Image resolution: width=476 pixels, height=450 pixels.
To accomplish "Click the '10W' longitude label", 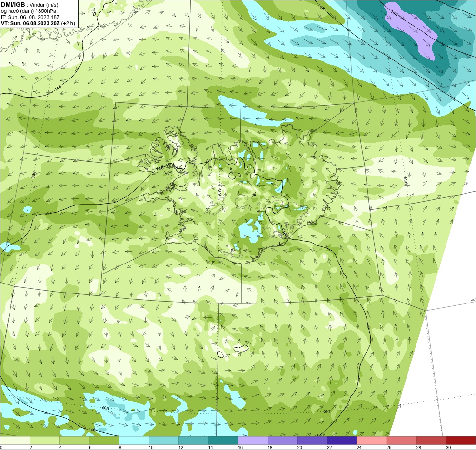I will pyautogui.click(x=406, y=181).
